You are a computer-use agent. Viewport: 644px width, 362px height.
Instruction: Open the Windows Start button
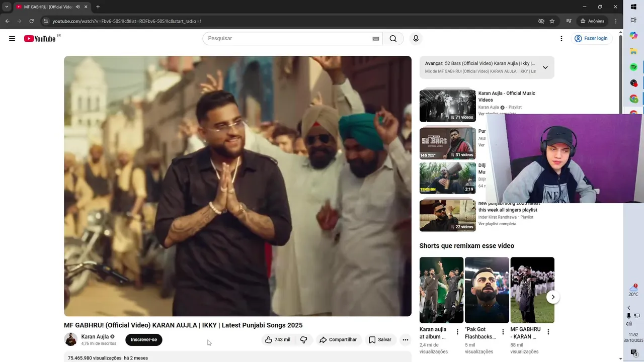(x=633, y=7)
